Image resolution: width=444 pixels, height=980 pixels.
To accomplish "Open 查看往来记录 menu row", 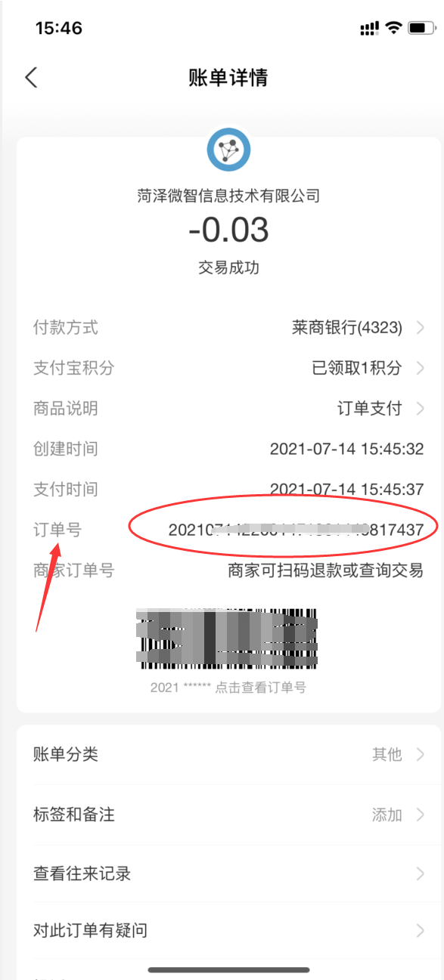I will [228, 873].
